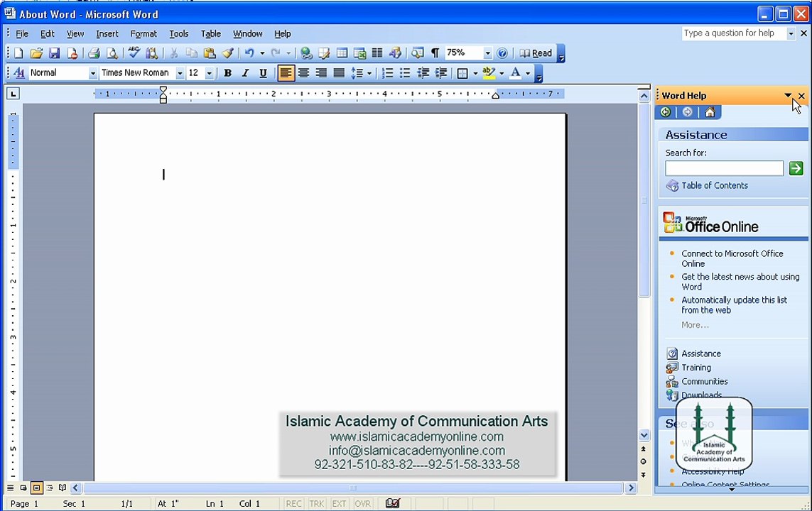This screenshot has height=511, width=812.
Task: Expand the font size 12 dropdown
Action: [209, 73]
